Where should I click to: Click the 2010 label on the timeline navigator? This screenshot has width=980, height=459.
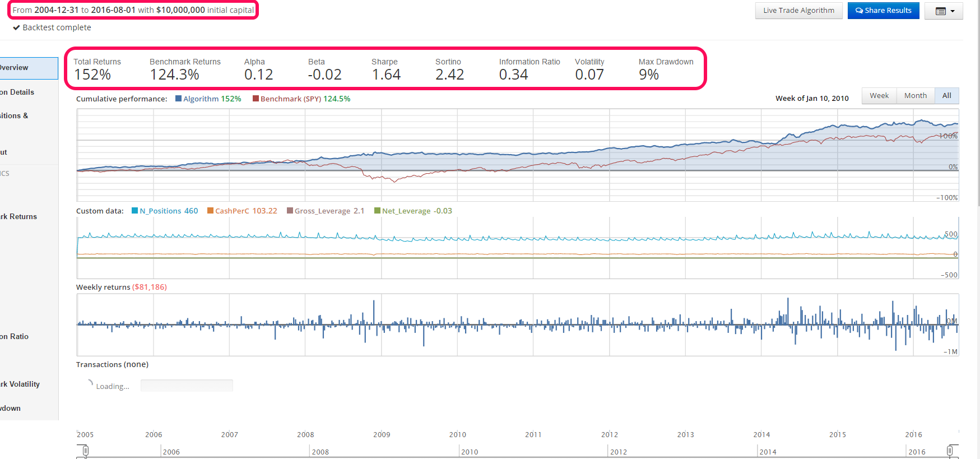pos(470,452)
